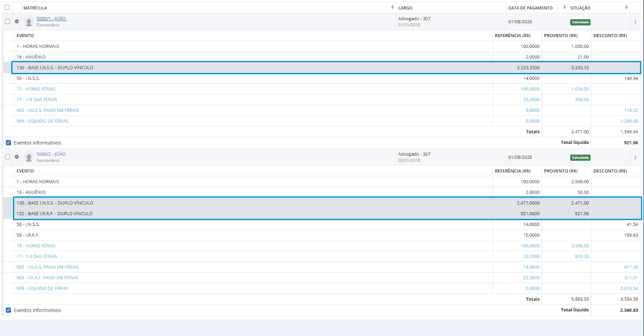Click the Totais provento value 5.883,33

(580, 299)
